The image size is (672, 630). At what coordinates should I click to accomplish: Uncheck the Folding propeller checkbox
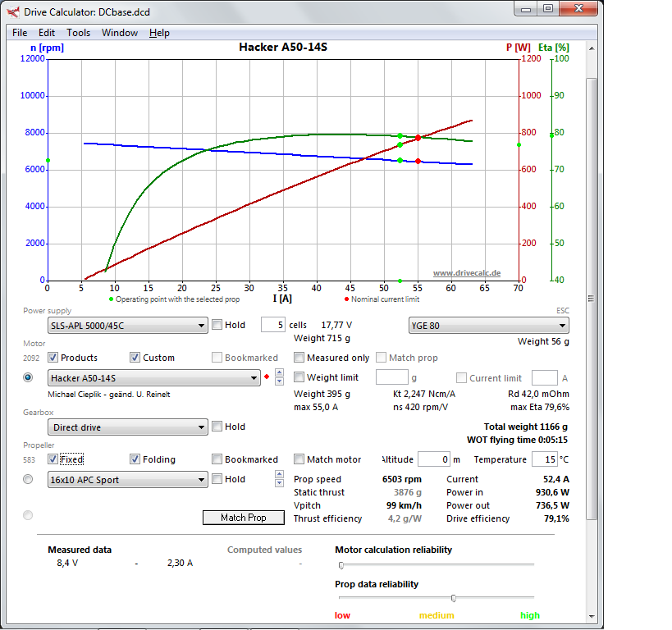tap(135, 459)
